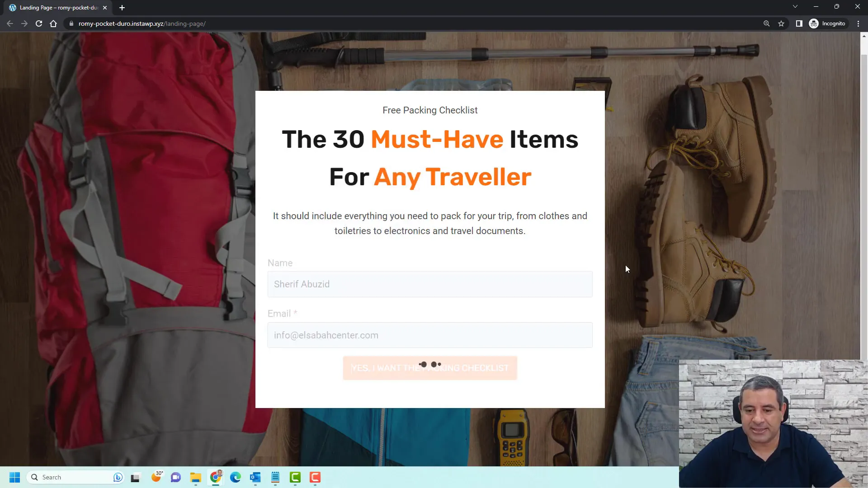The image size is (868, 488).
Task: Open the Windows Start menu
Action: tap(14, 477)
